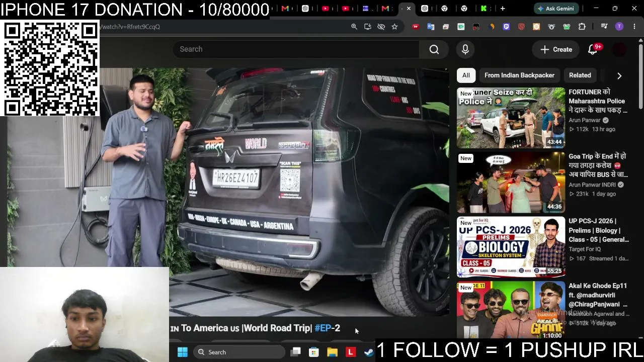
Task: Open the red shield extension icon
Action: (521, 27)
